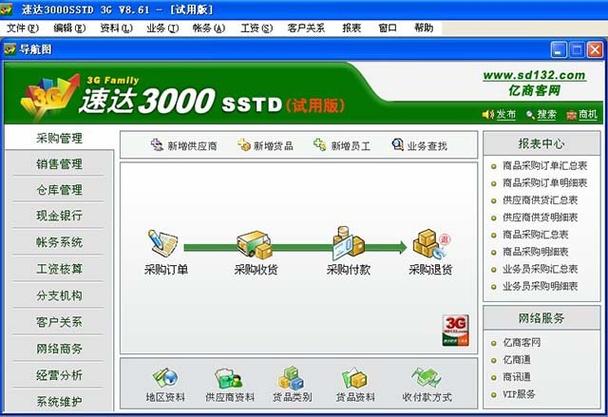Open VIP服务 network service link
Screen dimensions: 608x417
(518, 394)
